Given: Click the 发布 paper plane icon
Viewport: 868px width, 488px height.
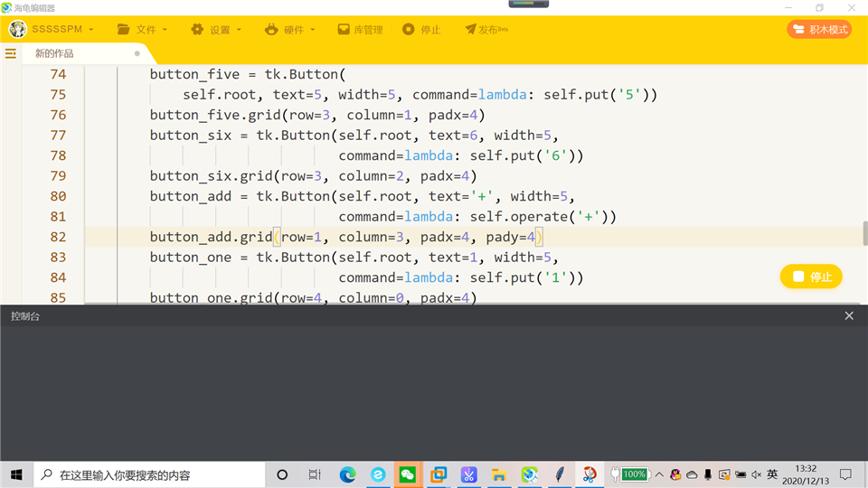Looking at the screenshot, I should [x=470, y=29].
